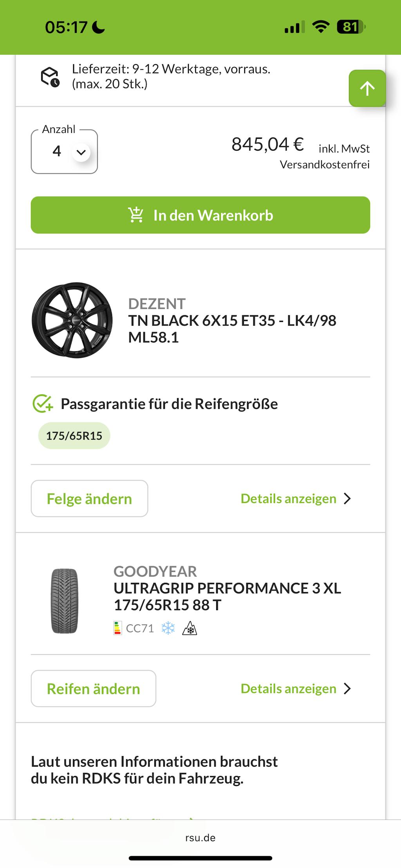Tap the blue snowflake winter icon

168,628
